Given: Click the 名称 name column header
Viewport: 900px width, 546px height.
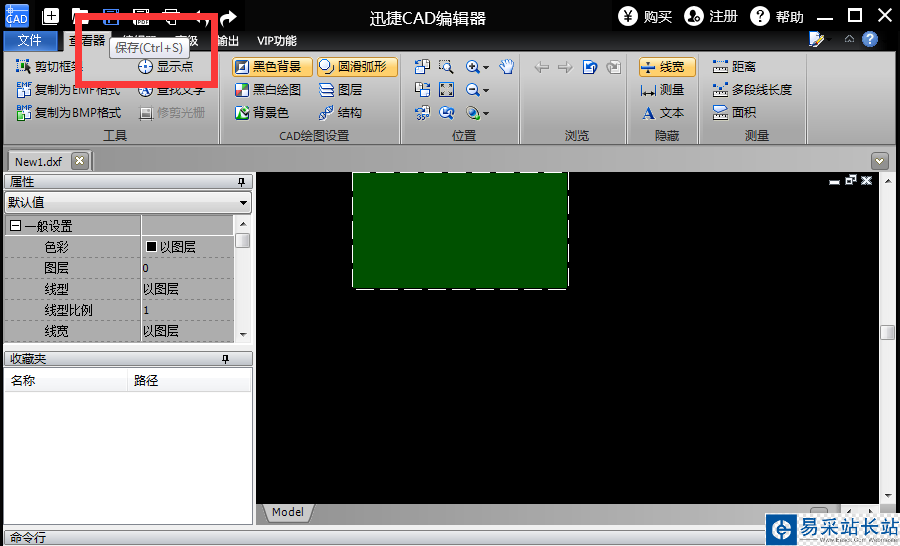Looking at the screenshot, I should coord(65,381).
